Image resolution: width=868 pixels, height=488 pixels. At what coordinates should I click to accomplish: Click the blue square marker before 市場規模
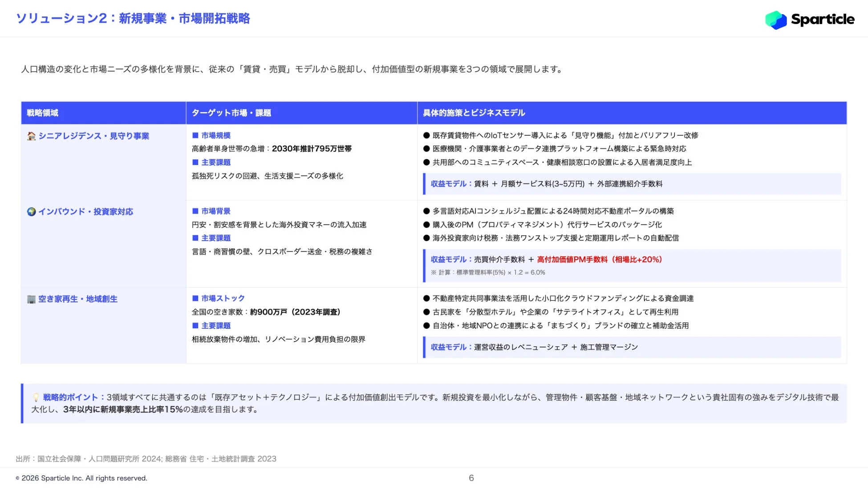coord(195,135)
